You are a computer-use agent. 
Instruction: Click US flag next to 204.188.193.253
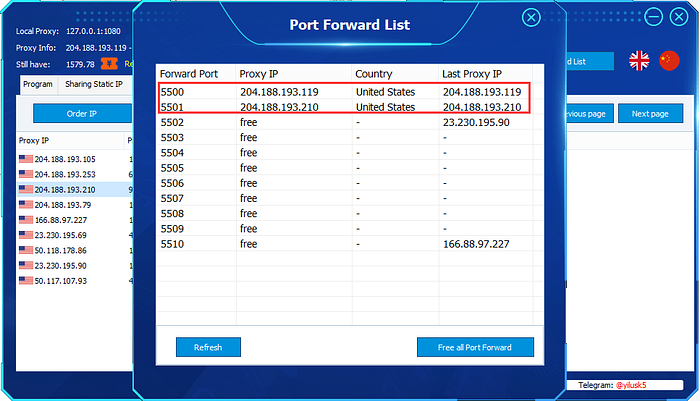26,174
